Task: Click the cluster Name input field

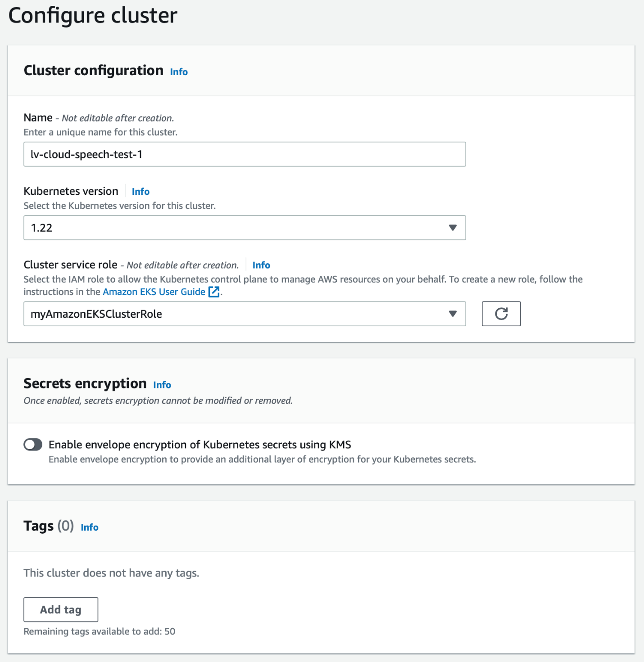Action: tap(245, 154)
